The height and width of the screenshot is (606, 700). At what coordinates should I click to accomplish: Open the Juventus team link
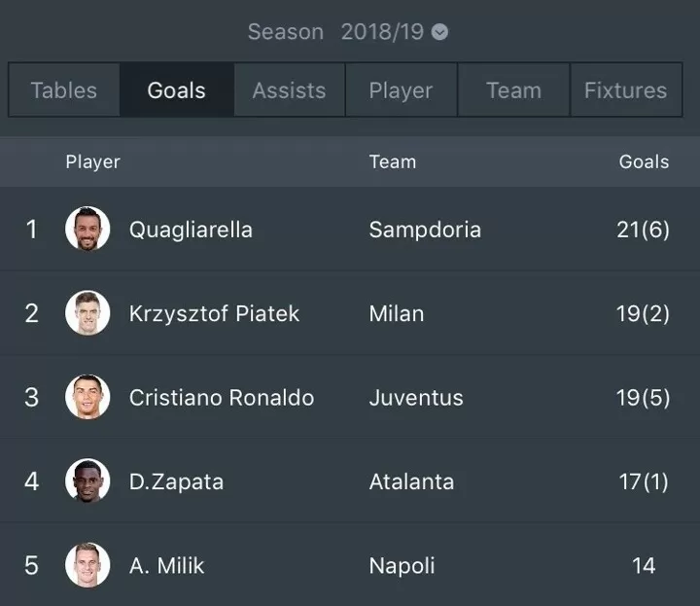[x=416, y=398]
